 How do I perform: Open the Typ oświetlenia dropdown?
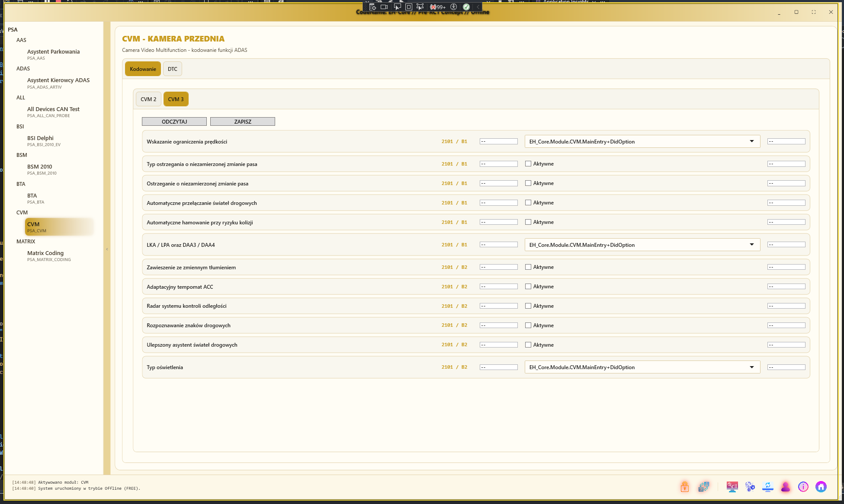642,367
